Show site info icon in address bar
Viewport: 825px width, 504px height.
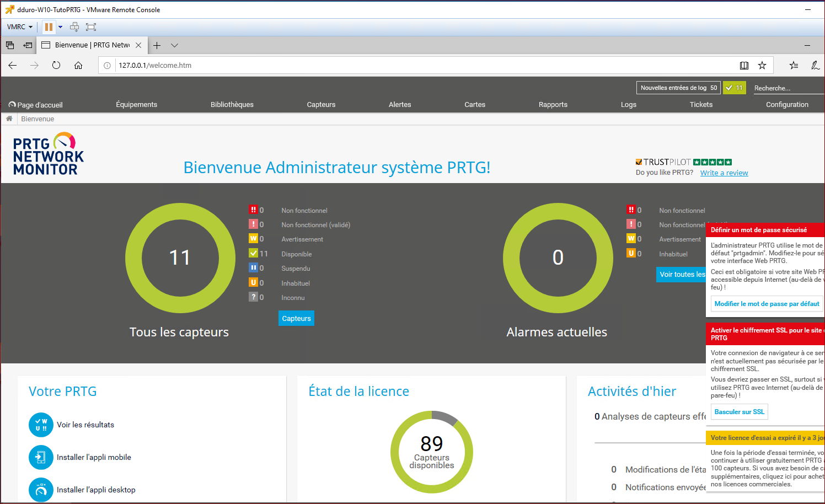pos(107,65)
